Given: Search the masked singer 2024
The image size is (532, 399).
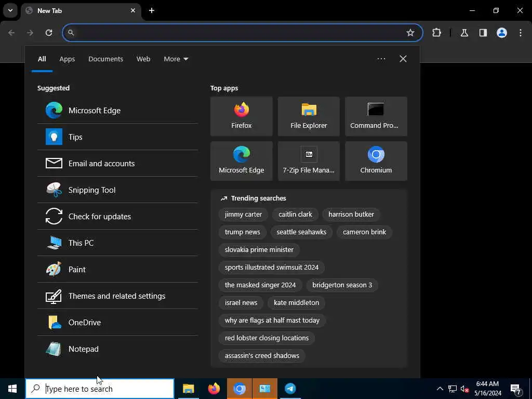Looking at the screenshot, I should [260, 285].
